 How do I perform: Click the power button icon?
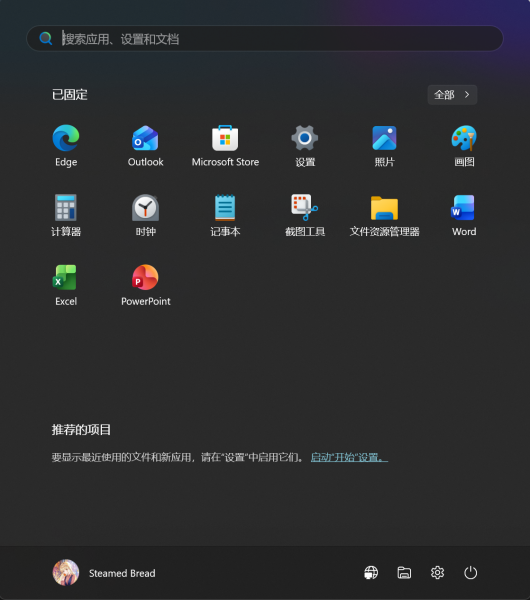[470, 573]
